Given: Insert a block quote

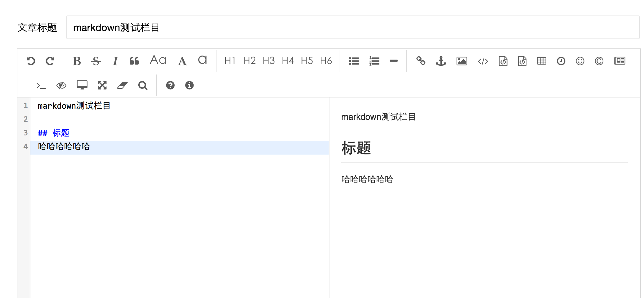Looking at the screenshot, I should (134, 61).
